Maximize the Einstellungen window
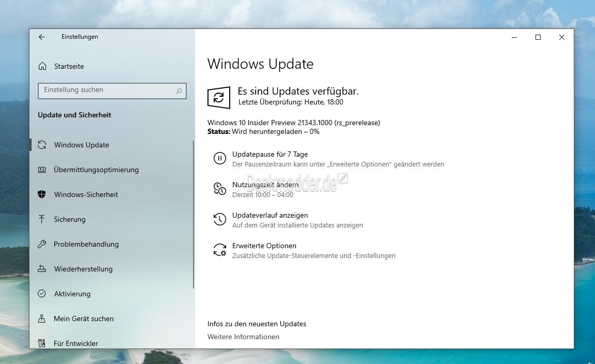595x364 pixels. point(538,37)
